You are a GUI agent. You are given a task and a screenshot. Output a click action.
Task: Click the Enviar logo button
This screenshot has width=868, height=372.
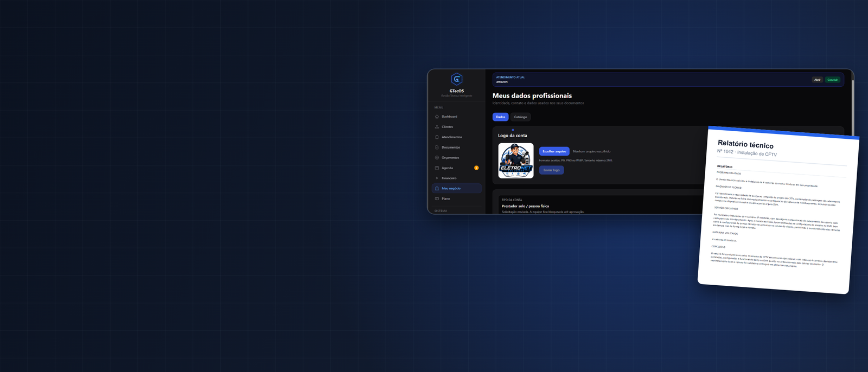pos(551,170)
